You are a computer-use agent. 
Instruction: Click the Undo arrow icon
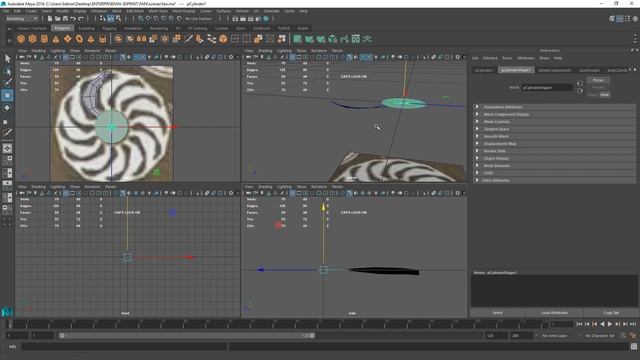(73, 18)
